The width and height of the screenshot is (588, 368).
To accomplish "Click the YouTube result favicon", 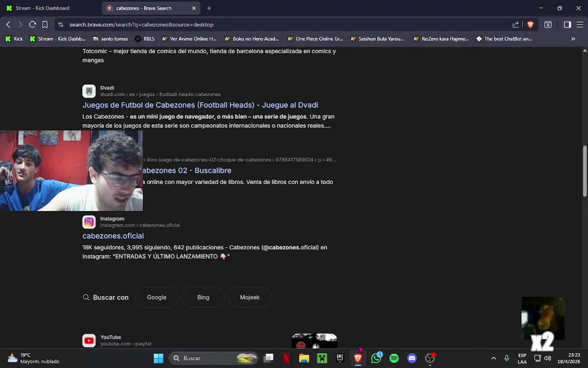I will [x=89, y=340].
